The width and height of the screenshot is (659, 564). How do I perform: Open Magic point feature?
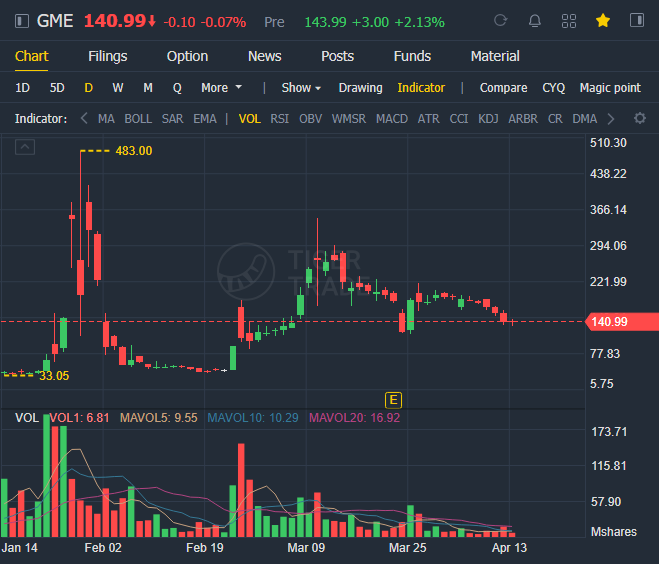click(x=610, y=88)
